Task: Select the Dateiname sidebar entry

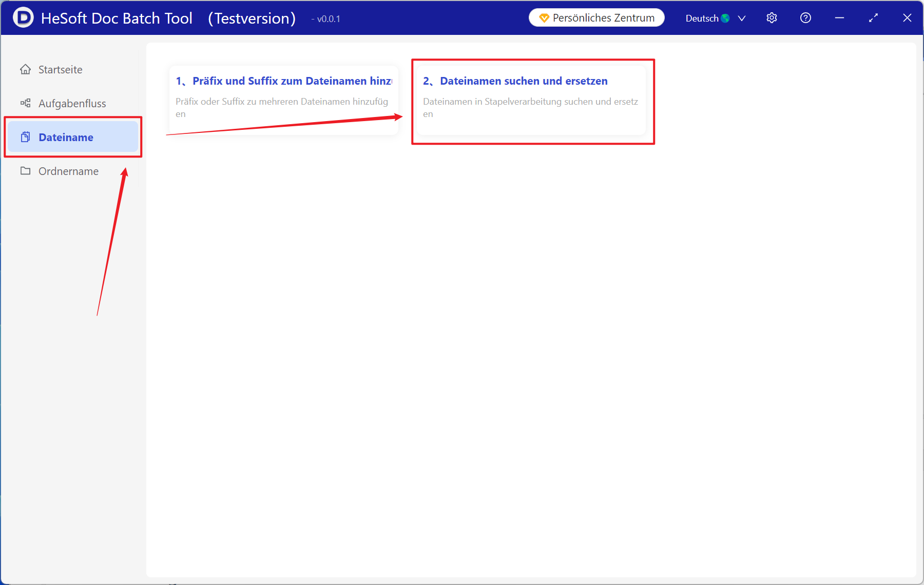Action: pos(66,137)
